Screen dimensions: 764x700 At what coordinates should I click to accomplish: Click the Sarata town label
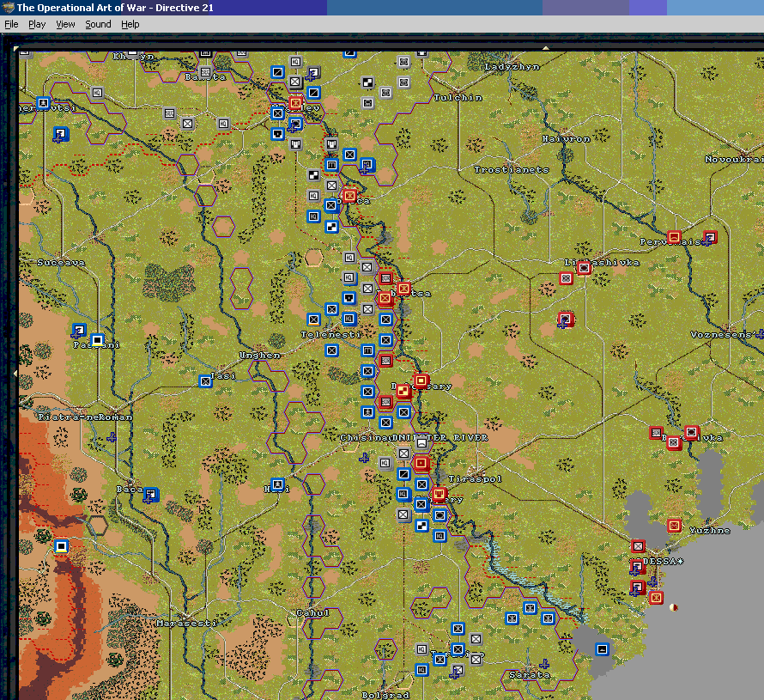[x=530, y=675]
